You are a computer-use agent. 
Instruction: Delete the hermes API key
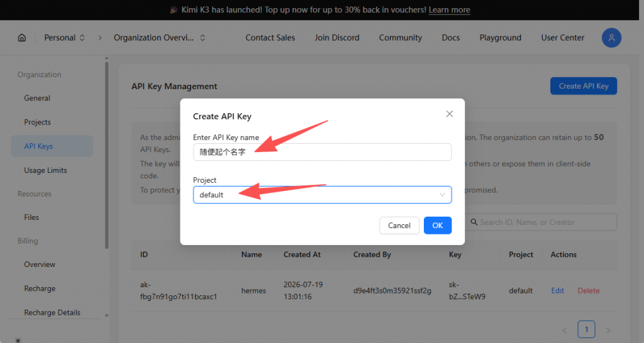[x=588, y=290]
